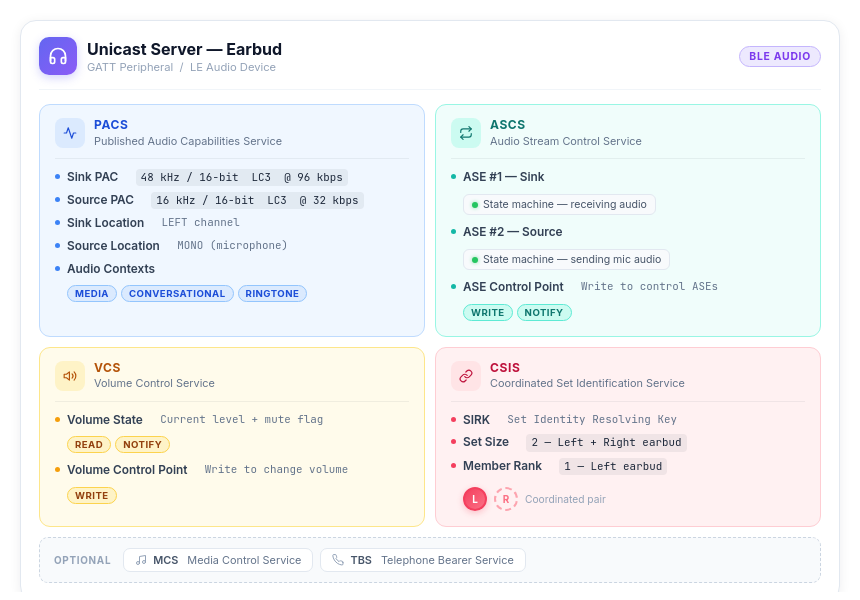
Task: Click the VCS speaker volume icon
Action: [70, 376]
